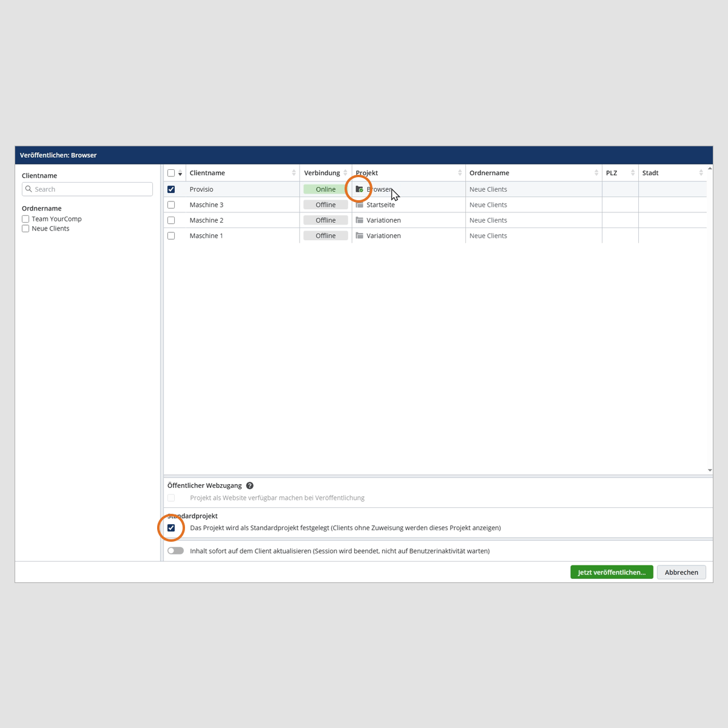The width and height of the screenshot is (728, 728).
Task: Click Maschine 1 Variationen folder icon
Action: coord(359,236)
